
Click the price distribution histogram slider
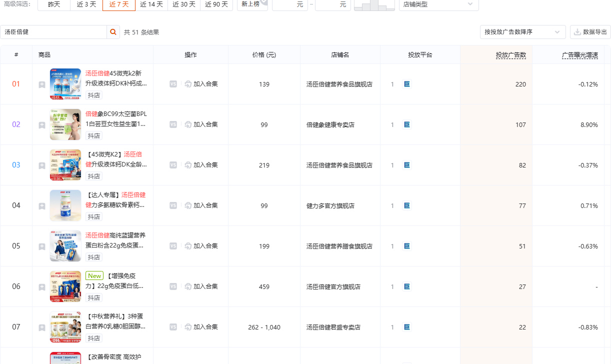coord(373,5)
